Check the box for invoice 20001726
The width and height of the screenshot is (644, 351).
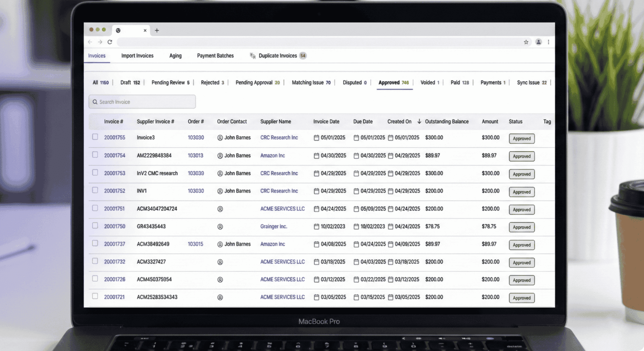point(95,279)
